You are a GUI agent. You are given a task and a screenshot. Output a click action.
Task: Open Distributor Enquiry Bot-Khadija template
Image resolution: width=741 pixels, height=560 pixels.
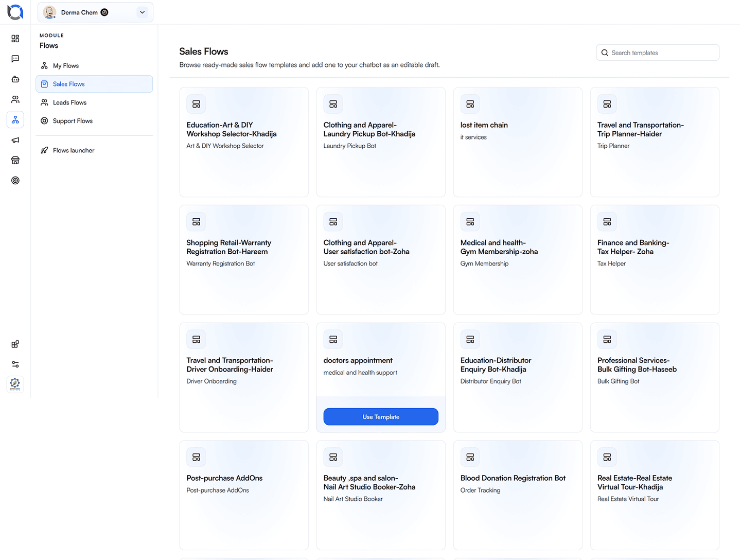point(518,378)
